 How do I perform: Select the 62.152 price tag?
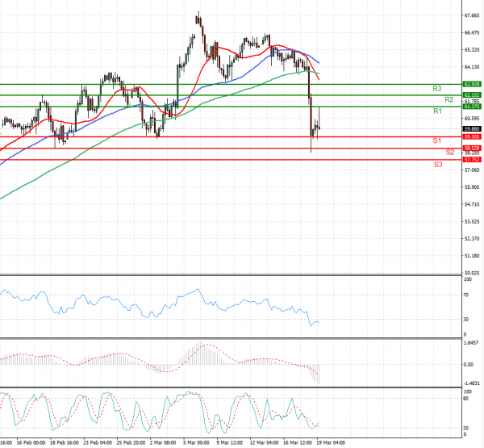(472, 95)
